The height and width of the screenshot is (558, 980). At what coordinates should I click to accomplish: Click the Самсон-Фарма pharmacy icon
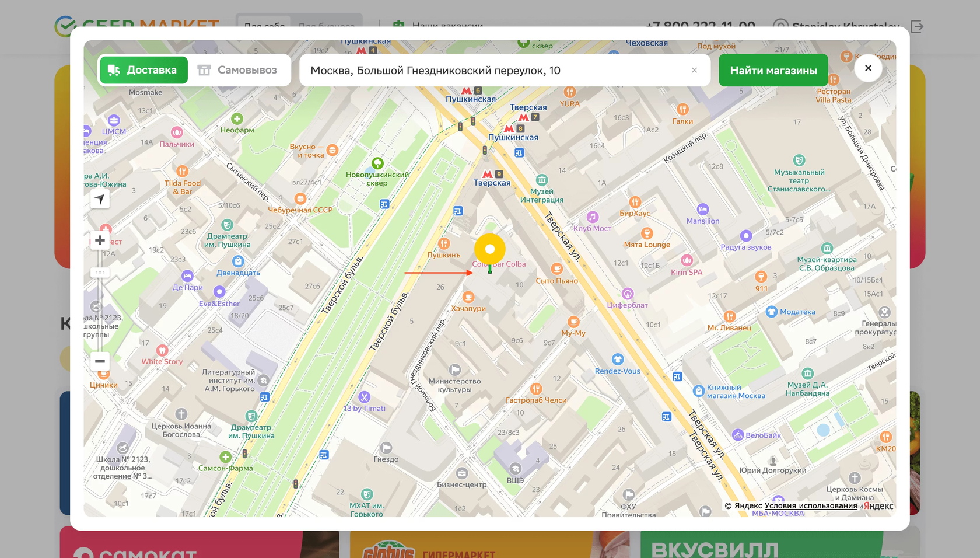coord(225,456)
